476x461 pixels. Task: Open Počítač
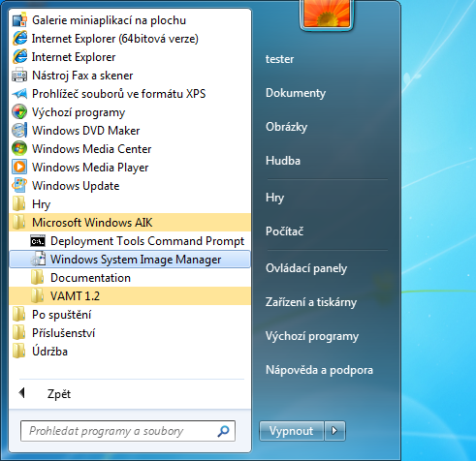284,231
